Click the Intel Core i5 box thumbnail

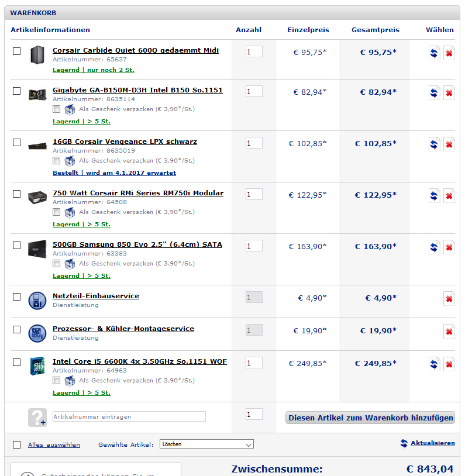point(37,366)
